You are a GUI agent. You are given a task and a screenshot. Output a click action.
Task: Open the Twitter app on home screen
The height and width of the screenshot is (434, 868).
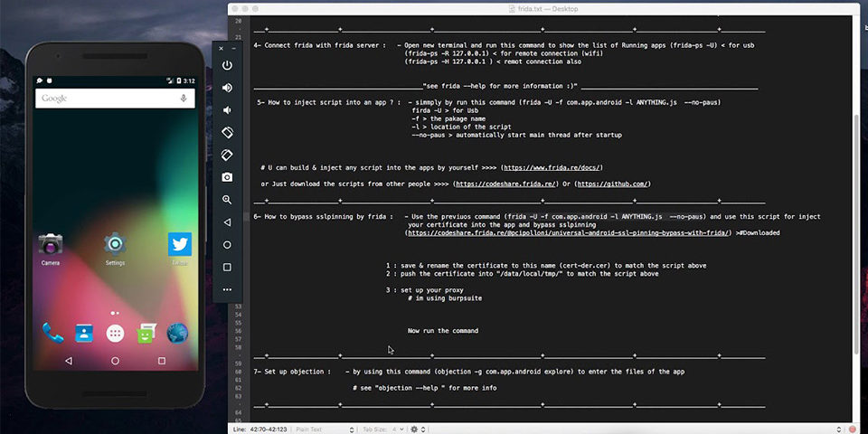[x=179, y=244]
